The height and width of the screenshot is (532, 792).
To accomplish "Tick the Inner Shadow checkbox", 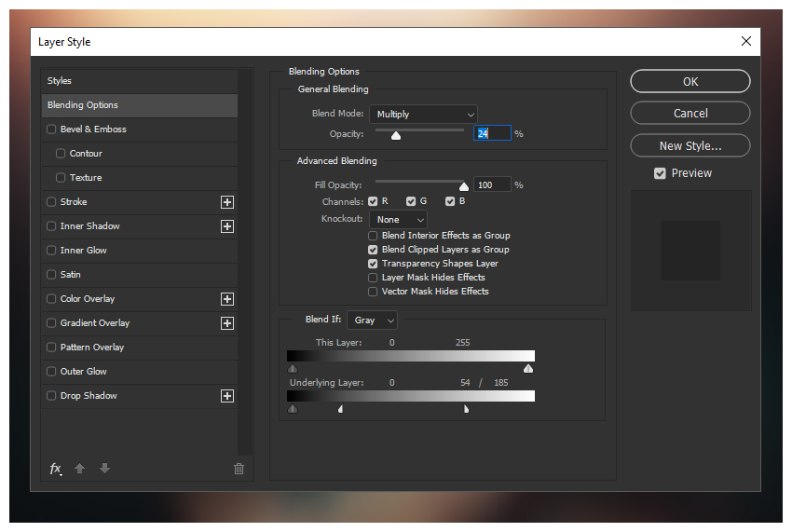I will click(51, 225).
